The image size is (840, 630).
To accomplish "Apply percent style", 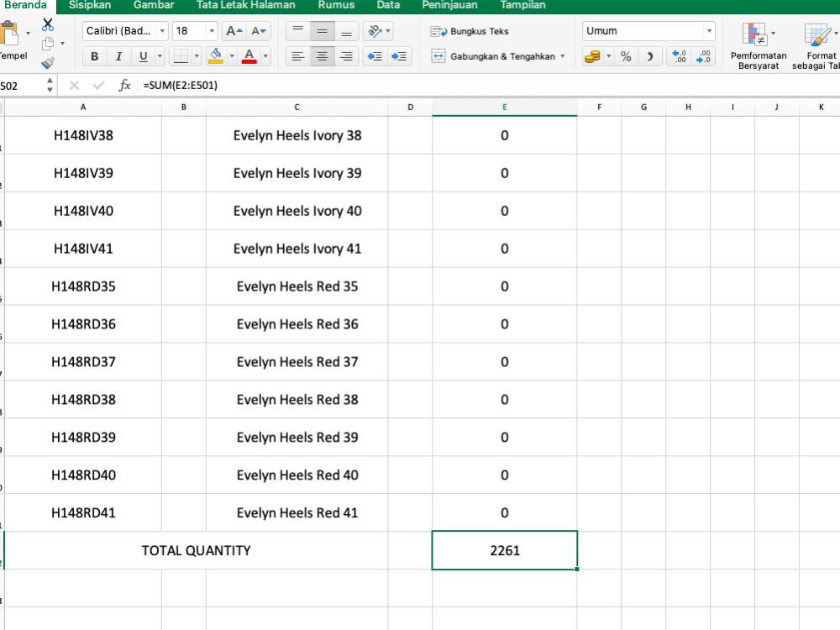I will pos(626,56).
